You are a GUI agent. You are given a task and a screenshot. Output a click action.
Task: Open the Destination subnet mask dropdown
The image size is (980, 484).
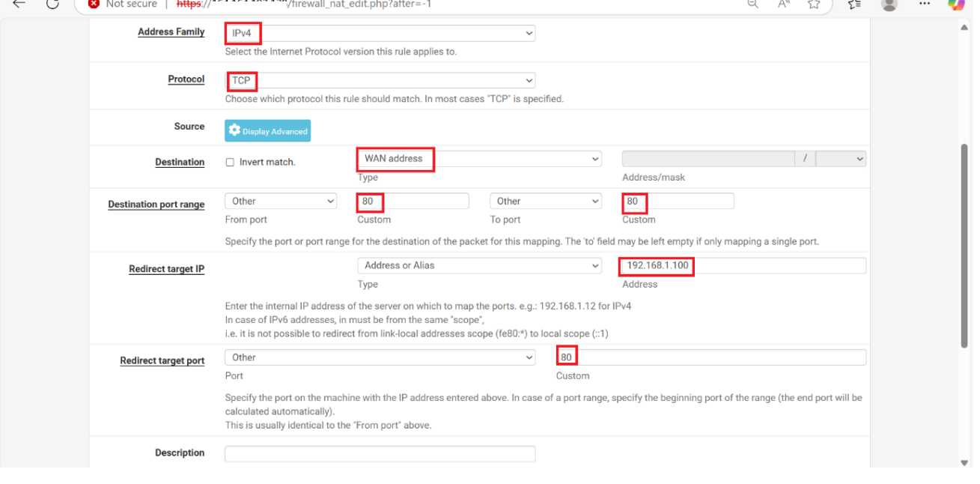click(841, 159)
